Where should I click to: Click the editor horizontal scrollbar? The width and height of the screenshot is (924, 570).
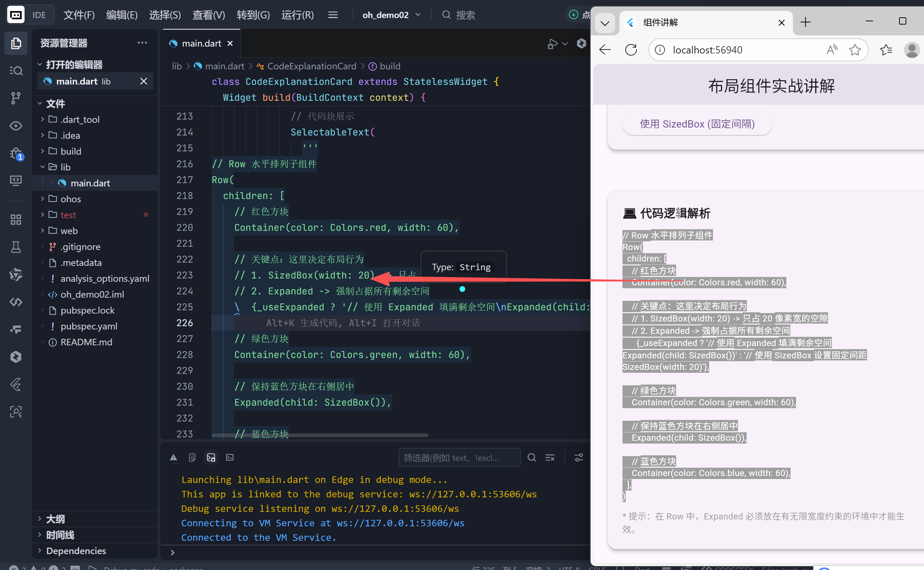coord(320,435)
